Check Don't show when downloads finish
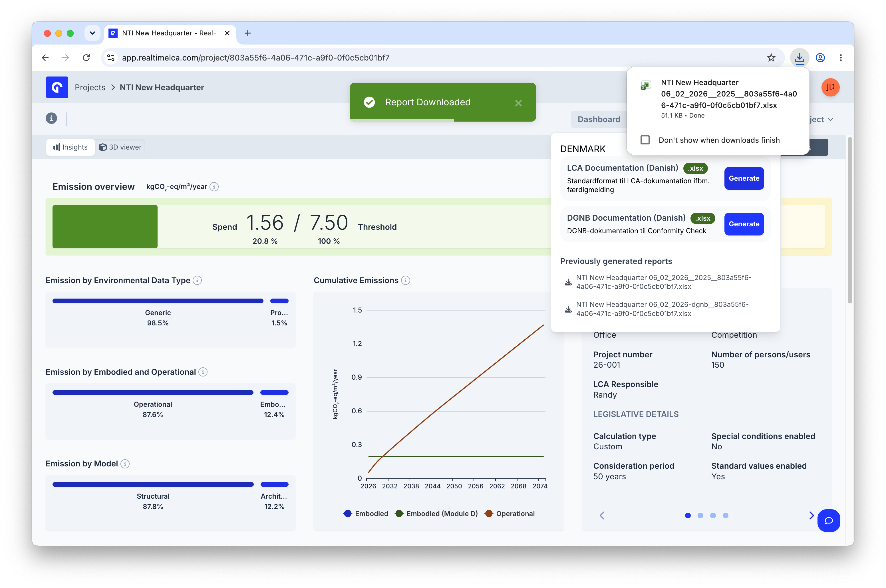Screen dimensions: 886x588 click(645, 140)
